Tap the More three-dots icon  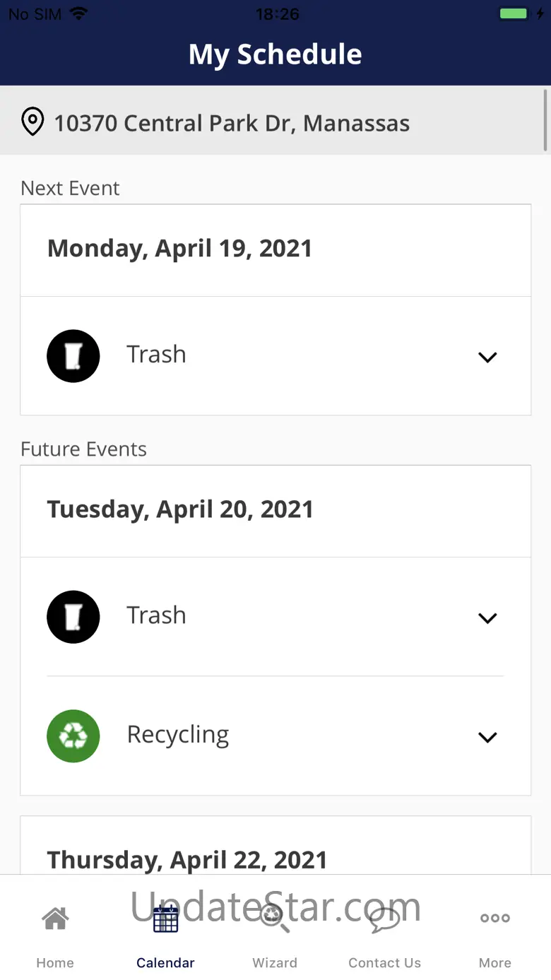point(494,919)
